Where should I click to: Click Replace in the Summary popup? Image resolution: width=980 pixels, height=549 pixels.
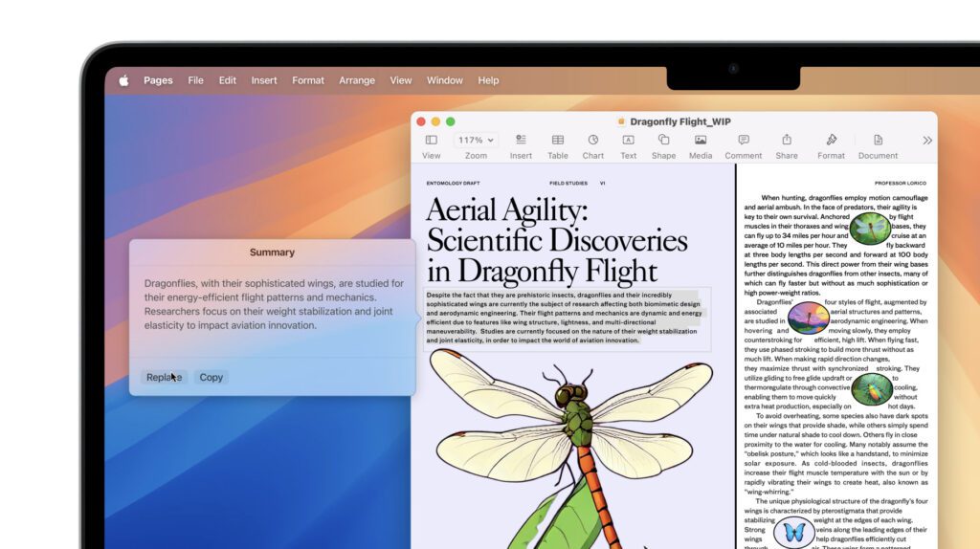click(x=164, y=377)
